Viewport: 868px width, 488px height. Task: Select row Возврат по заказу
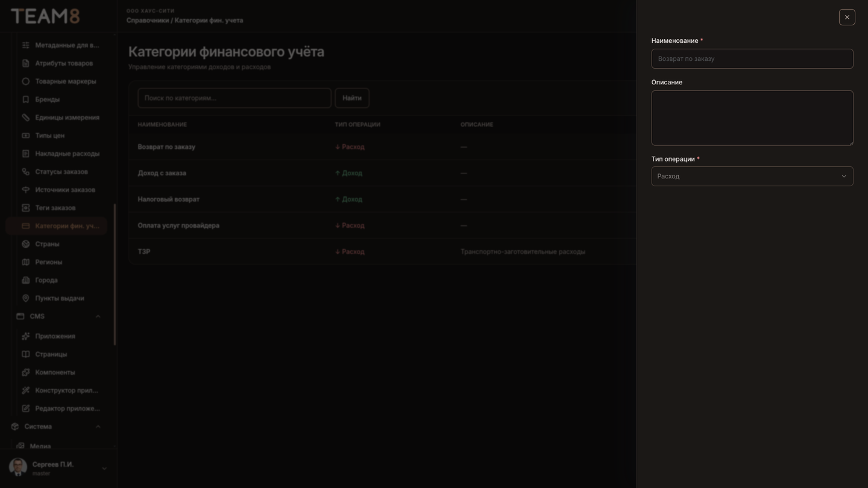click(x=382, y=147)
